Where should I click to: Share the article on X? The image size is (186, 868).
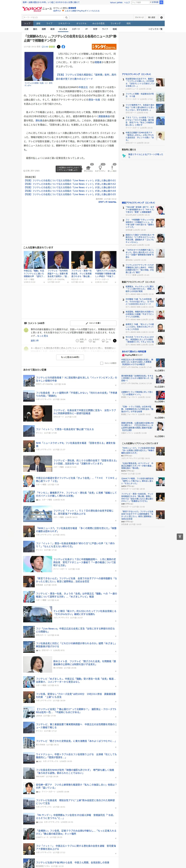pyautogui.click(x=59, y=47)
